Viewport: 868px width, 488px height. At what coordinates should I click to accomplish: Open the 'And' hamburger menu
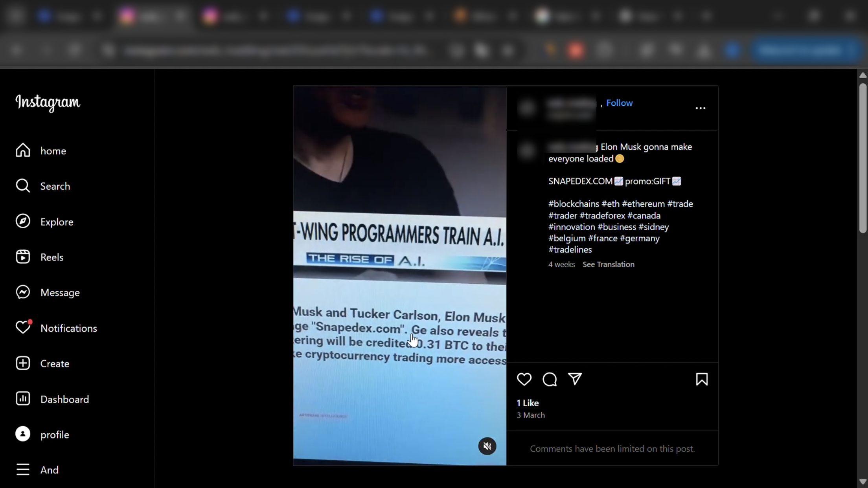[x=23, y=470]
